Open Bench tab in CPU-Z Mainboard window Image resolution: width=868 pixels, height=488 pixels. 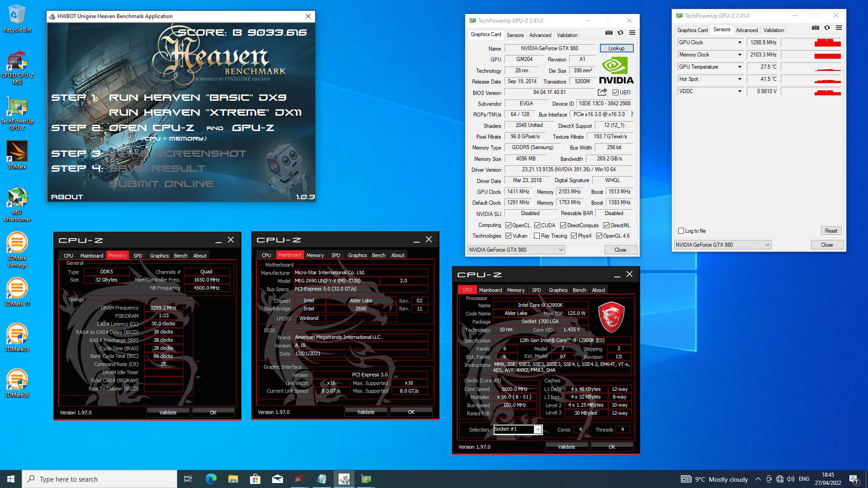378,255
